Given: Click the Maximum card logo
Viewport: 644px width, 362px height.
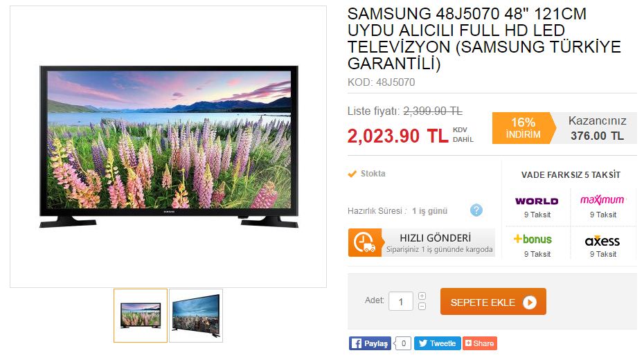Looking at the screenshot, I should (x=602, y=200).
